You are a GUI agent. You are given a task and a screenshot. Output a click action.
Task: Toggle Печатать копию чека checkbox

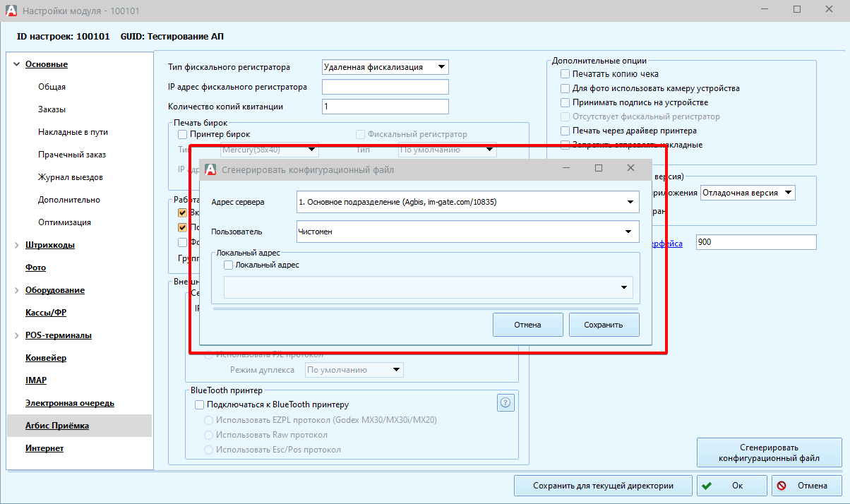(565, 74)
